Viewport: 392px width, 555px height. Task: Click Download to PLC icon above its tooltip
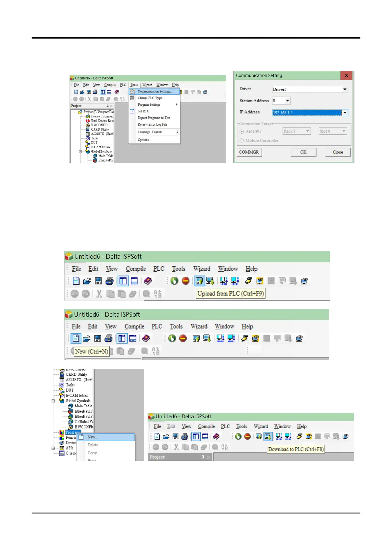(268, 437)
